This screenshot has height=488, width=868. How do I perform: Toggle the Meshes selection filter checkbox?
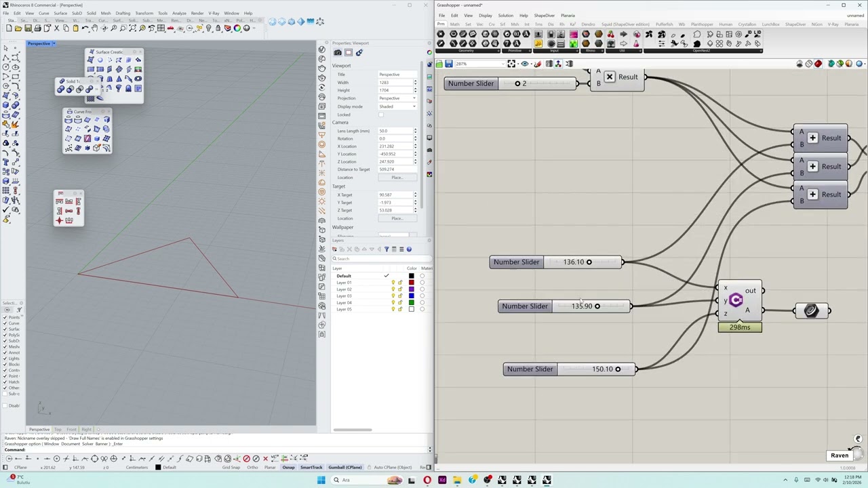pos(5,346)
